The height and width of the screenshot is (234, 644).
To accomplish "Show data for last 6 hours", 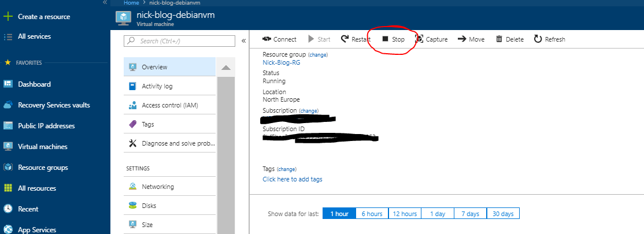I will pos(372,213).
